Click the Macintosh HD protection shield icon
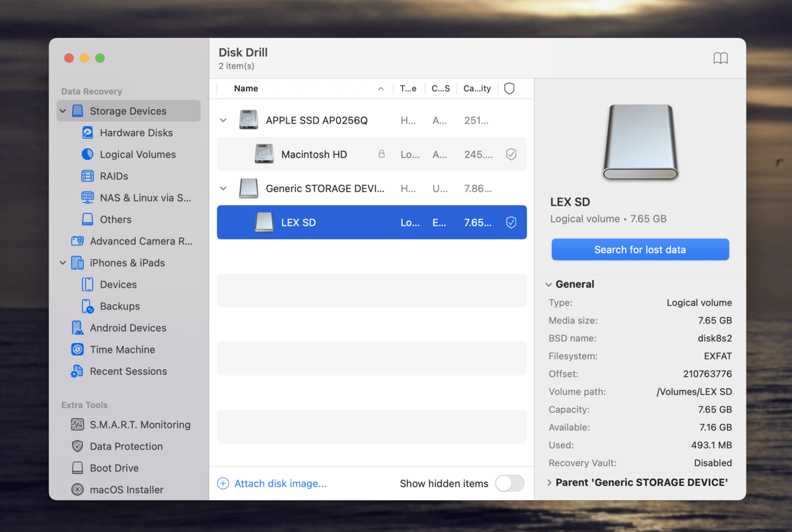792x532 pixels. pyautogui.click(x=511, y=154)
